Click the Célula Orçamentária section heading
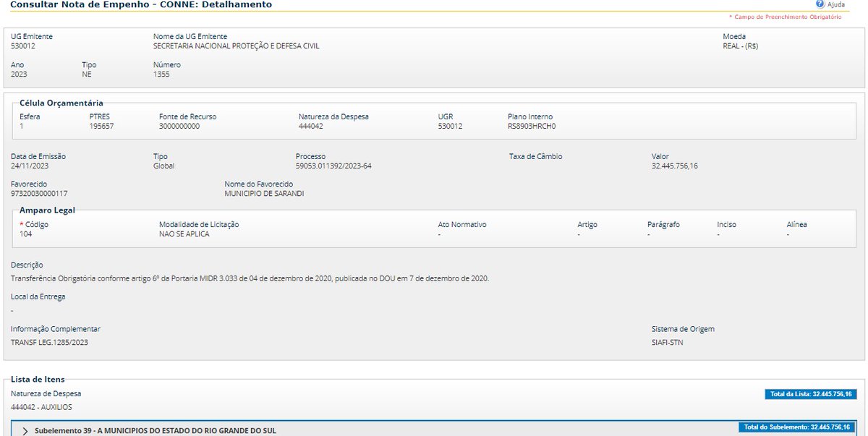 61,103
